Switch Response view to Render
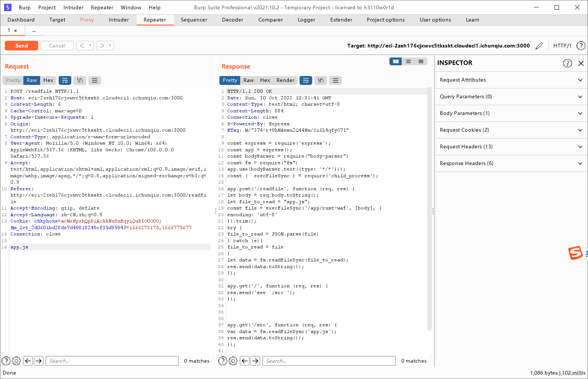The width and height of the screenshot is (588, 379). tap(285, 80)
